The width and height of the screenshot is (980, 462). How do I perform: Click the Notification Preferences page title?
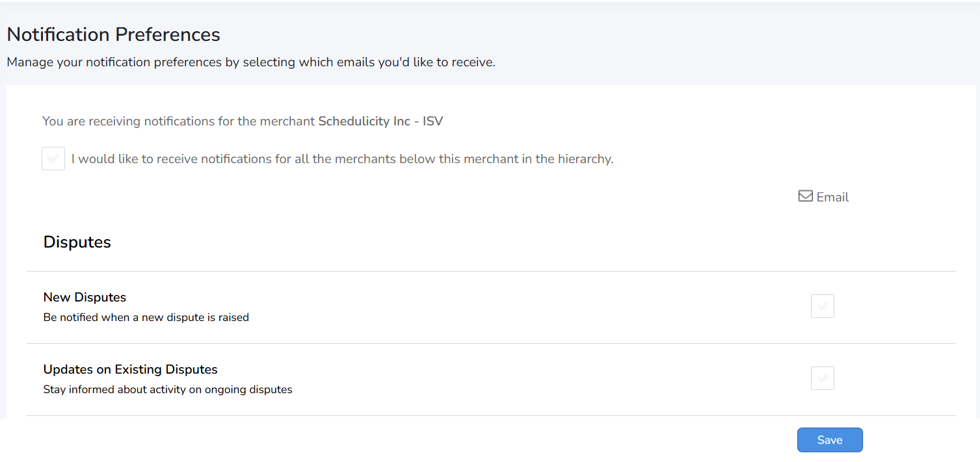pyautogui.click(x=113, y=34)
